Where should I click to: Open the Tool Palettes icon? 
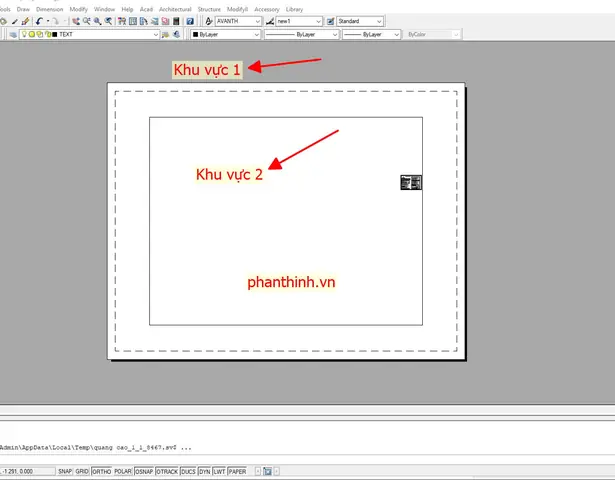[x=144, y=21]
